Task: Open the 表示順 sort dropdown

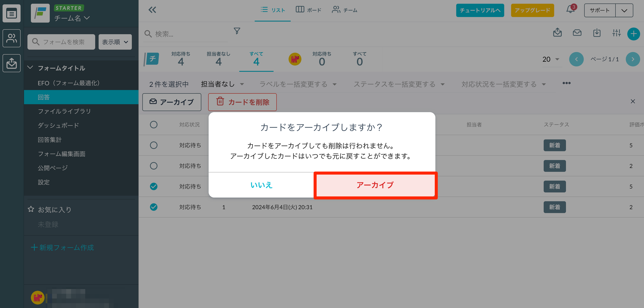Action: pos(115,42)
